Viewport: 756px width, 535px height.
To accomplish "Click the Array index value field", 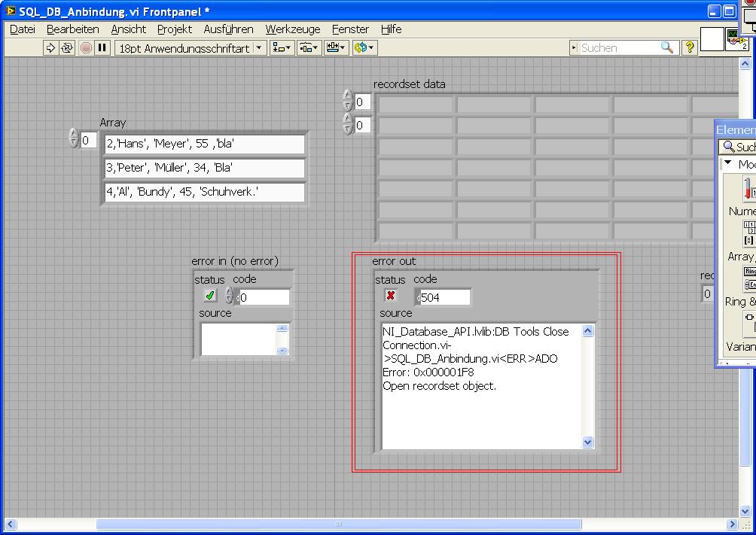I will (x=88, y=140).
